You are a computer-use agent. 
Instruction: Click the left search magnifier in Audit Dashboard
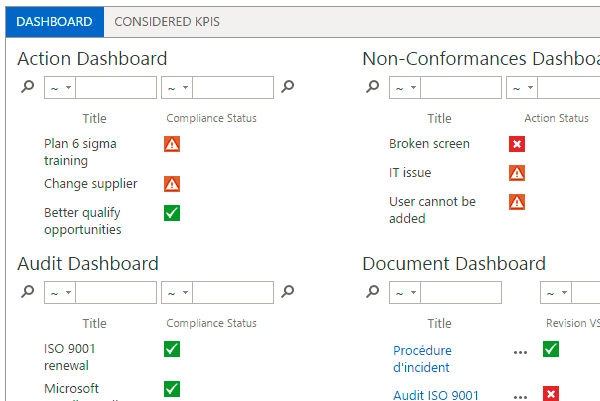pyautogui.click(x=28, y=292)
